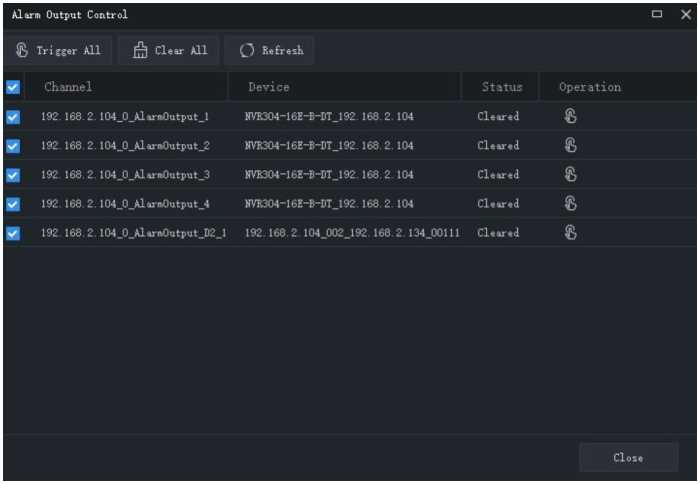
Task: Deselect the AlarmOutput_4 checkbox
Action: pos(13,204)
